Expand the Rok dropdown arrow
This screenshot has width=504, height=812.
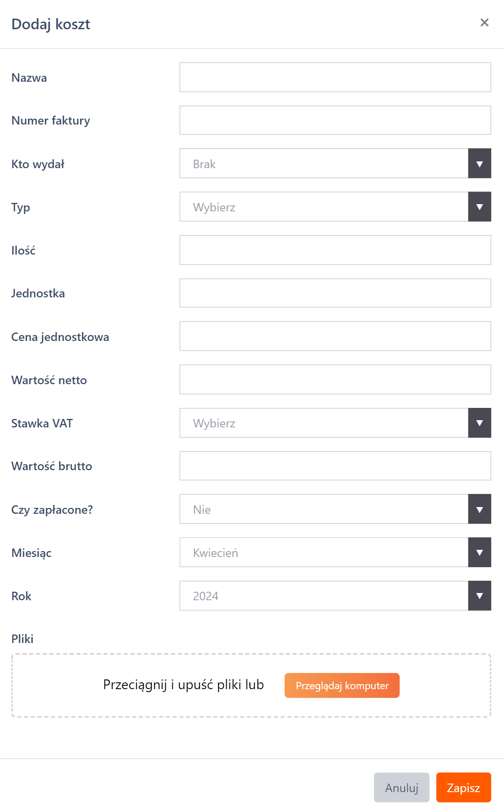click(479, 596)
